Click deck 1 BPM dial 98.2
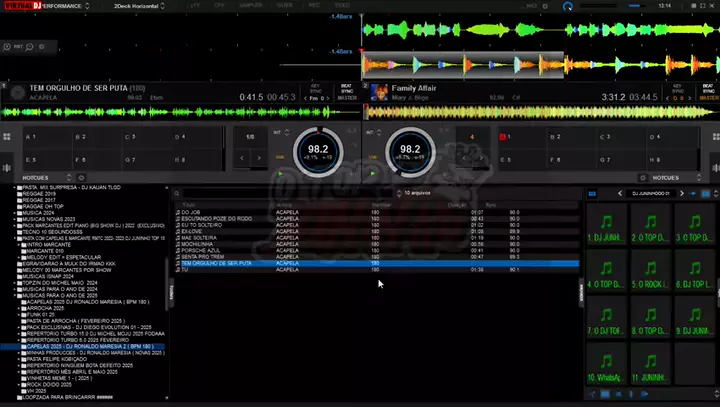720x407 pixels. tap(318, 152)
